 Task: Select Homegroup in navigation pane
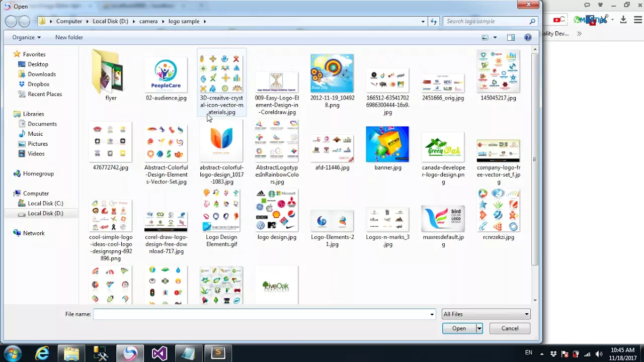[38, 173]
